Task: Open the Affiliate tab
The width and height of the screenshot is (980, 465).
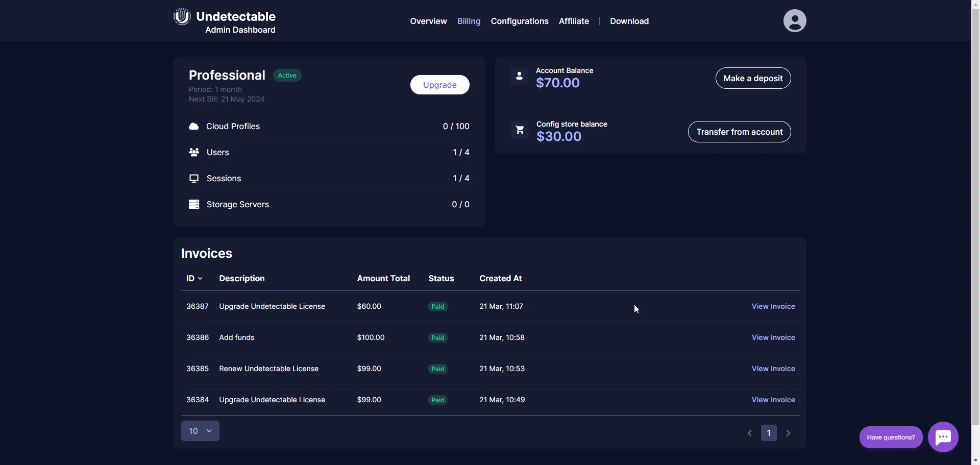Action: [574, 21]
